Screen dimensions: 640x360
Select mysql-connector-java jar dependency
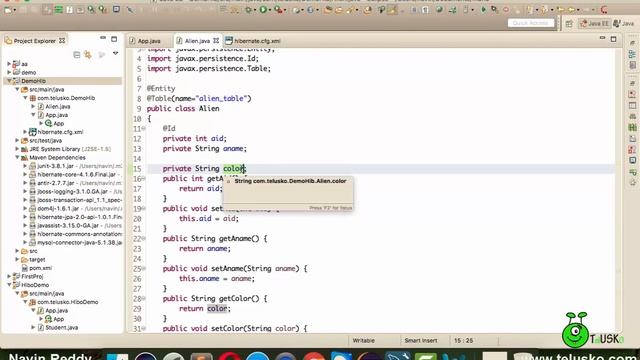75,242
